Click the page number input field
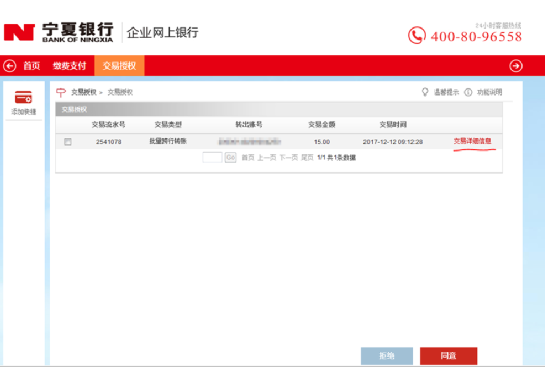 (212, 157)
